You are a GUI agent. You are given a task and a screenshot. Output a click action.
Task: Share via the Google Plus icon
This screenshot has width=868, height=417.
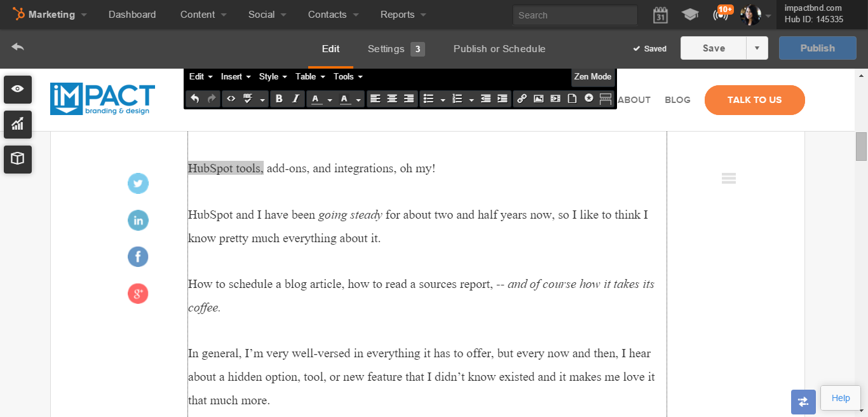(138, 294)
